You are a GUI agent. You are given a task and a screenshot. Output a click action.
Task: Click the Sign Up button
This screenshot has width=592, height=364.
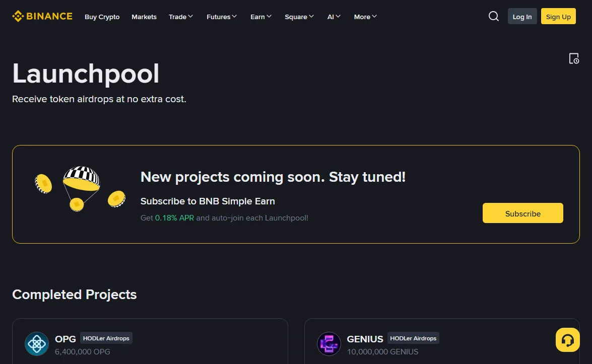pyautogui.click(x=558, y=16)
